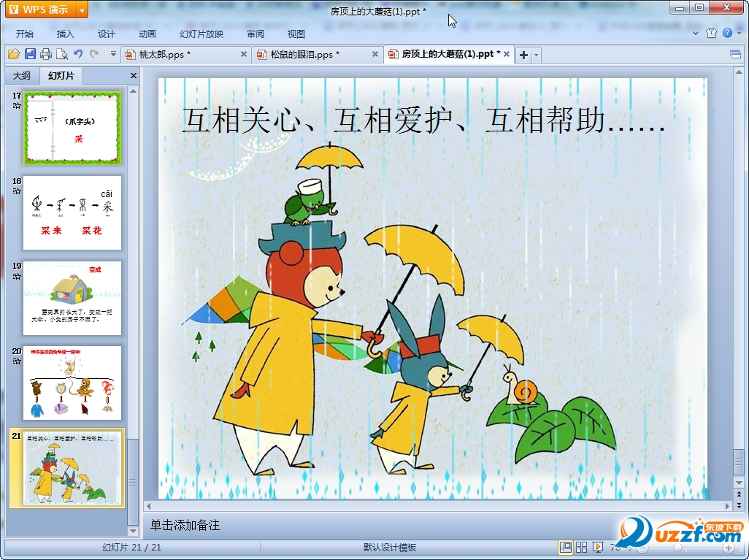The width and height of the screenshot is (749, 560).
Task: Select slide 21 thumbnail in the panel
Action: click(72, 468)
